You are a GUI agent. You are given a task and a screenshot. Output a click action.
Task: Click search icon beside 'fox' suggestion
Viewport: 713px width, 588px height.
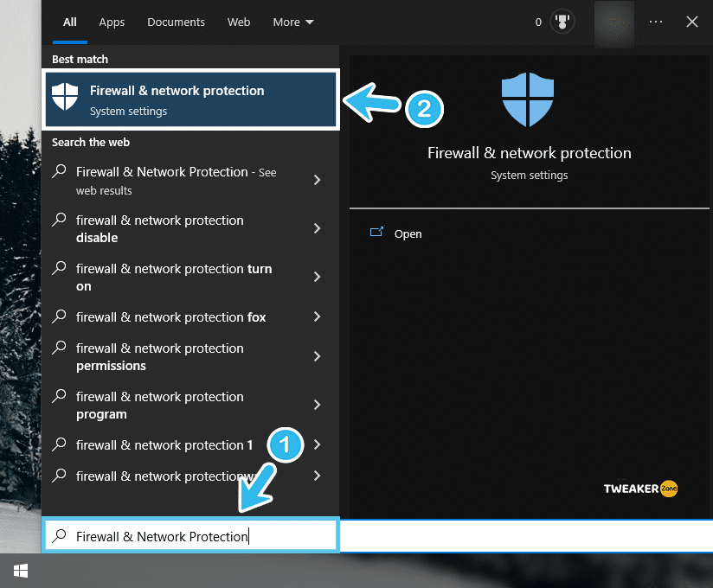pos(59,316)
